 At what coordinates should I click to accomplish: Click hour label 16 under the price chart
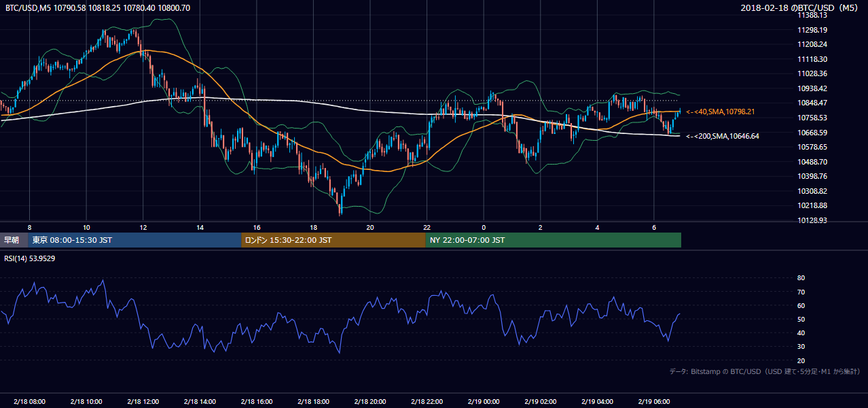coord(256,227)
